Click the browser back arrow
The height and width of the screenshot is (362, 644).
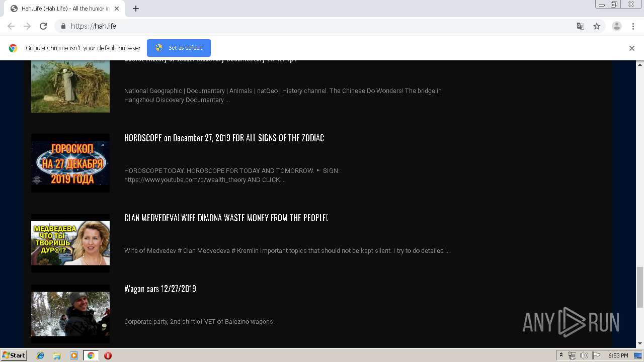click(11, 26)
